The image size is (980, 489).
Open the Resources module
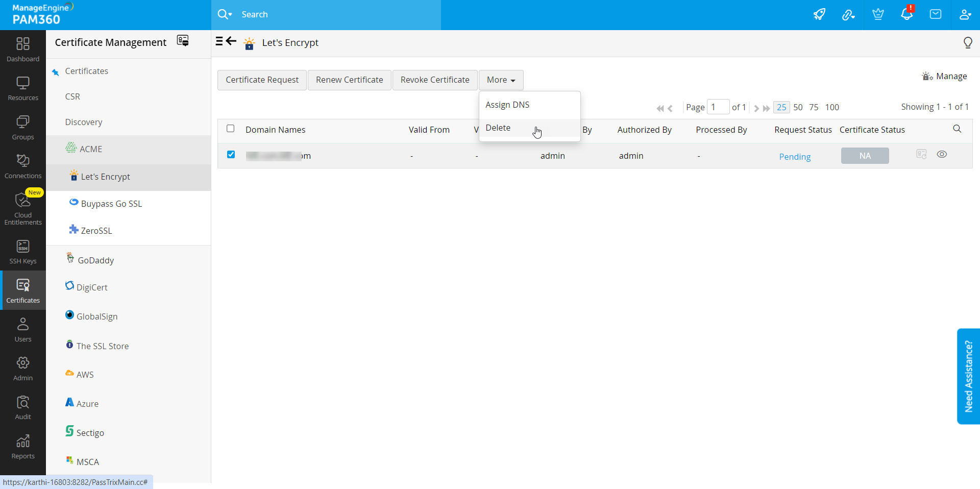click(23, 88)
